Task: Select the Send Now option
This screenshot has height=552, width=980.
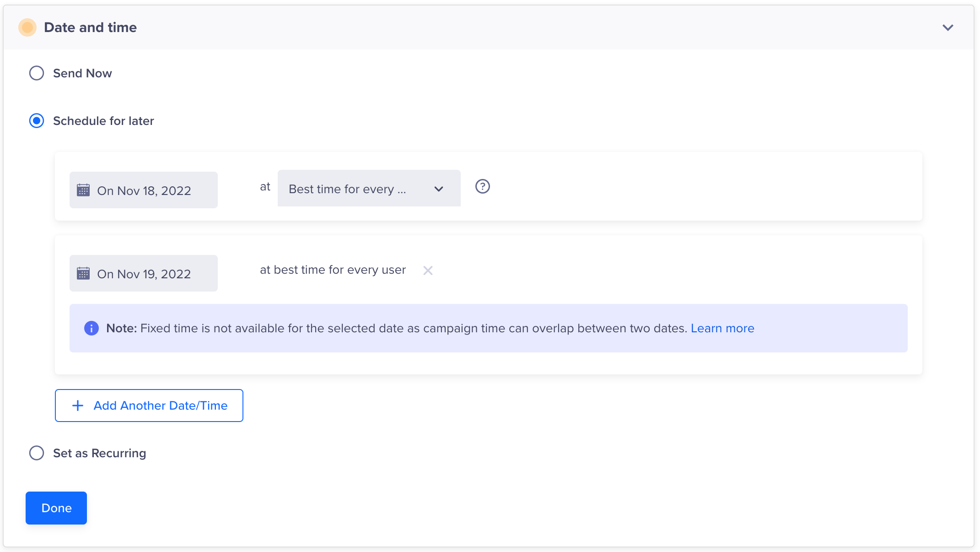Action: click(37, 73)
